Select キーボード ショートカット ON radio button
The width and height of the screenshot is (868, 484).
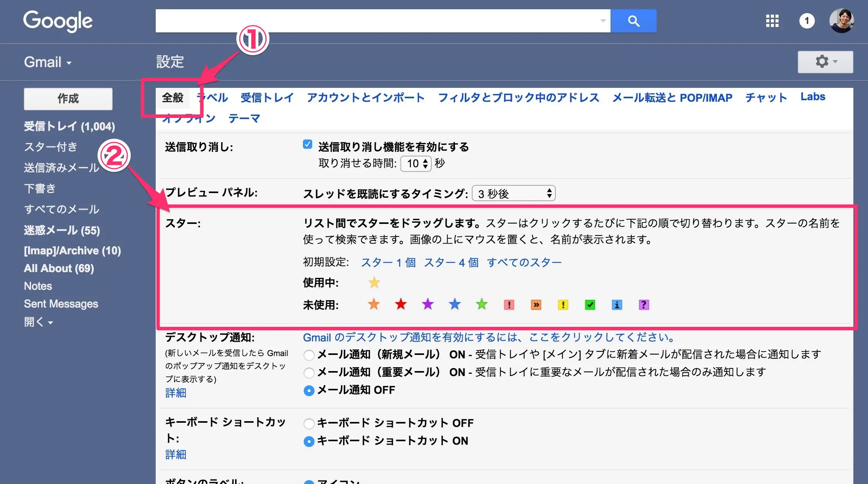[x=309, y=441]
